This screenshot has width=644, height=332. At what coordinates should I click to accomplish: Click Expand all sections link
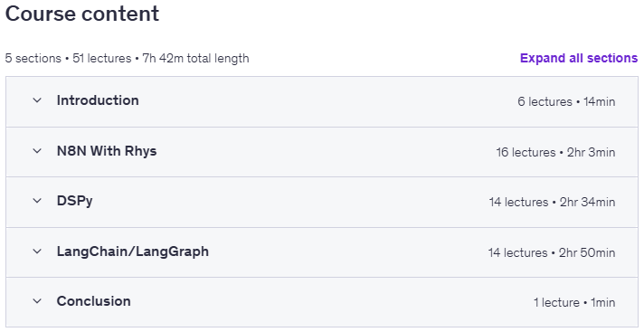[579, 58]
